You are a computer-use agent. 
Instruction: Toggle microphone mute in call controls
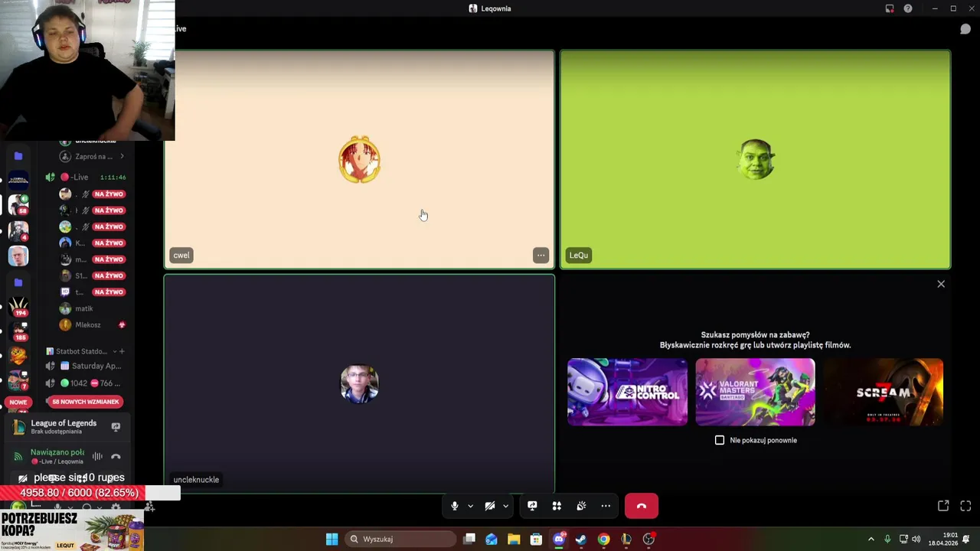click(x=455, y=506)
